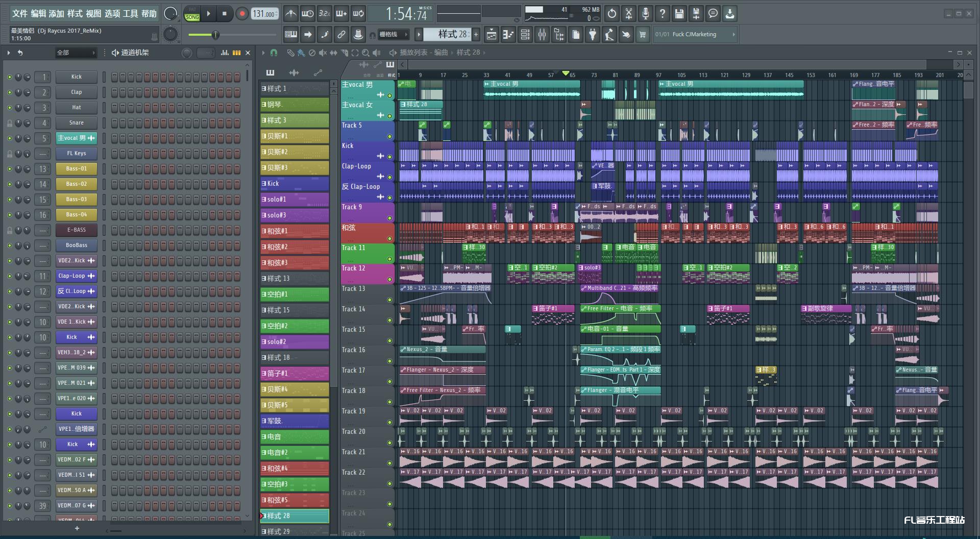Toggle the step editing foot icon
Screen dimensions: 980x539
tap(325, 34)
